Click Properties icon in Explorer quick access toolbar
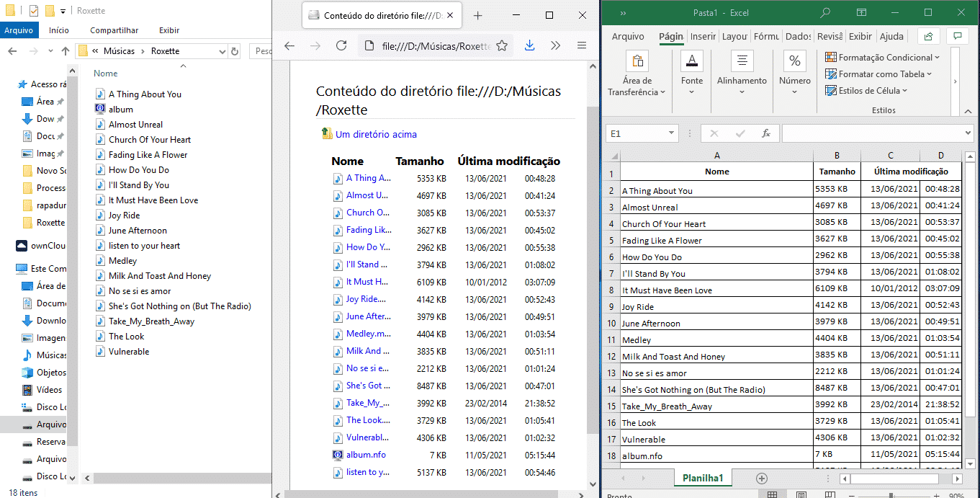 (x=34, y=11)
